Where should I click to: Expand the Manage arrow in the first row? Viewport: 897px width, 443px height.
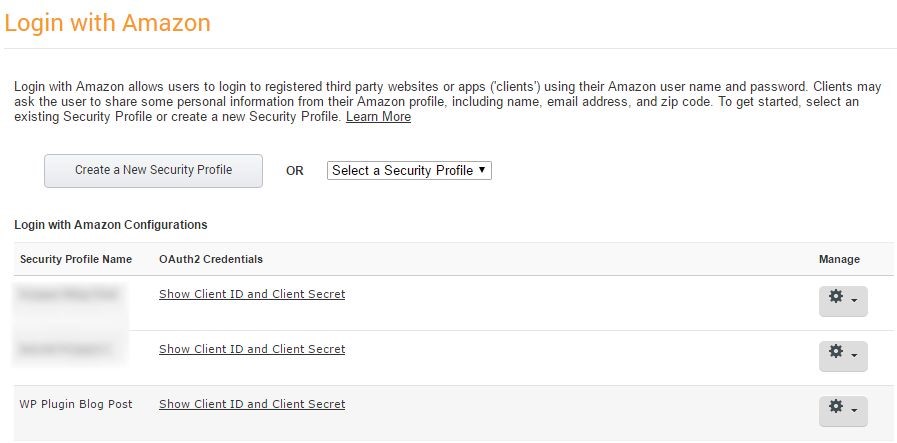tap(854, 300)
